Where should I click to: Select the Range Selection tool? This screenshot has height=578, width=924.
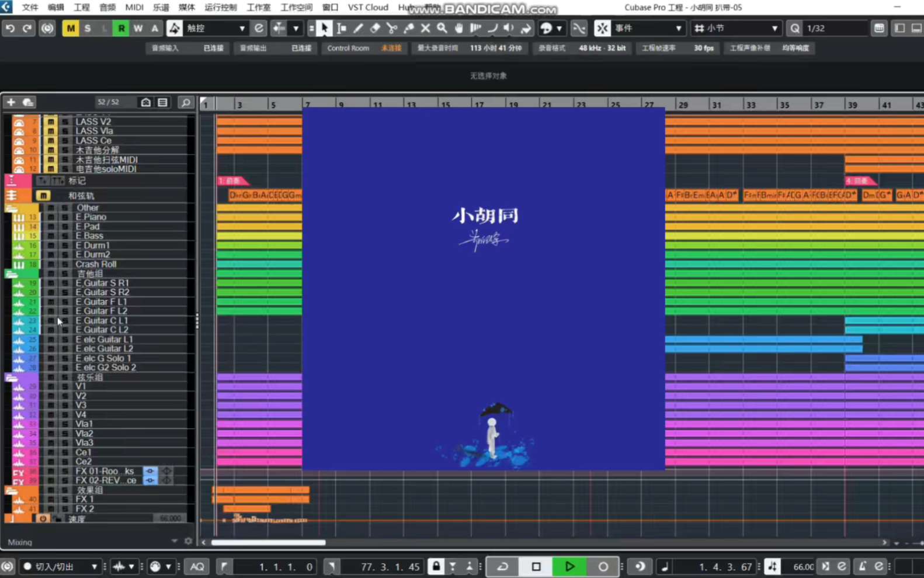341,28
